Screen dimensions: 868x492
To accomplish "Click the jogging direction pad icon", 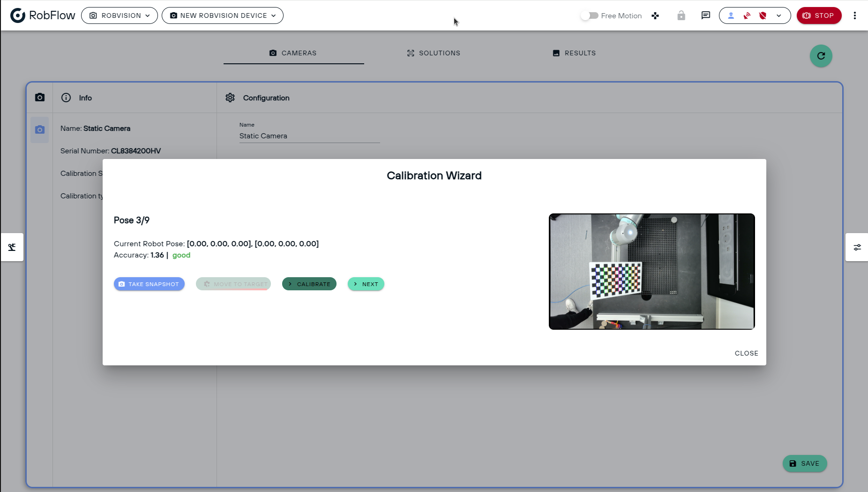I will tap(655, 15).
